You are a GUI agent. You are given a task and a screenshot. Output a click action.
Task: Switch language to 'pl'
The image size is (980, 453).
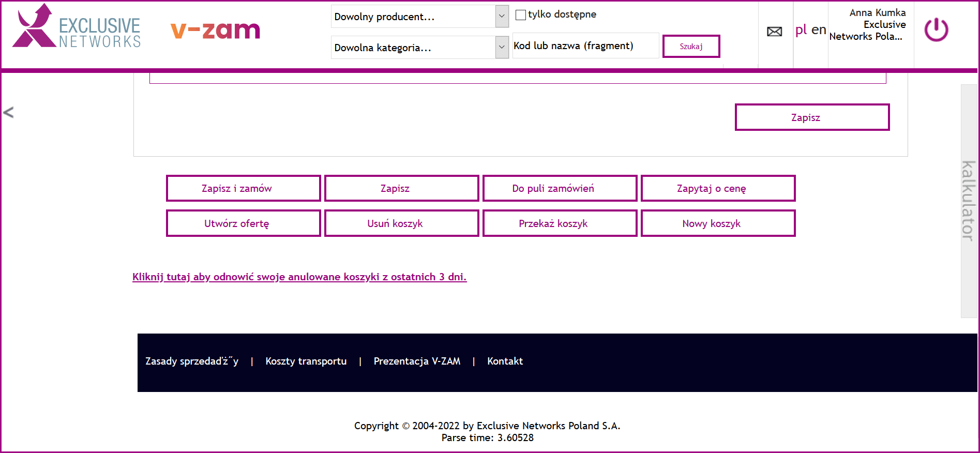point(801,30)
